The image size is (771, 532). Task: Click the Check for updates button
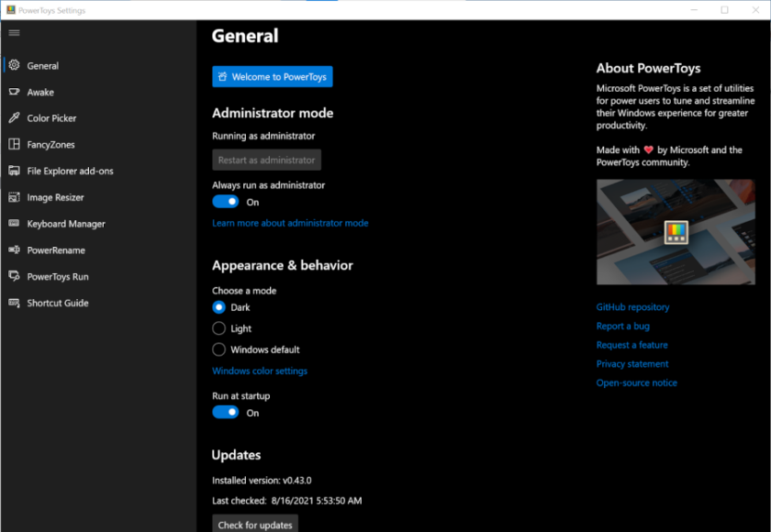point(255,524)
